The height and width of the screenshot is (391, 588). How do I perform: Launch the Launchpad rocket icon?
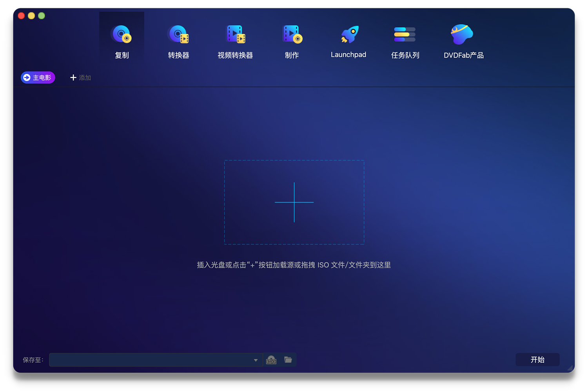click(x=348, y=35)
